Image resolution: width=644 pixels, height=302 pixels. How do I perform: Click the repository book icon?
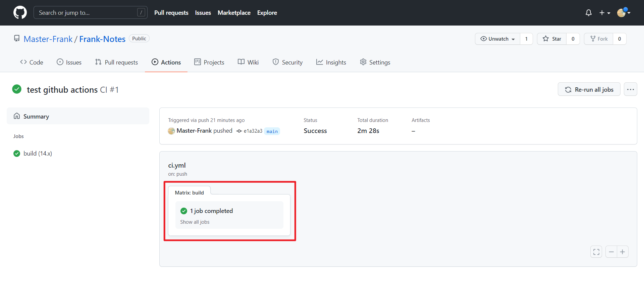[x=17, y=39]
